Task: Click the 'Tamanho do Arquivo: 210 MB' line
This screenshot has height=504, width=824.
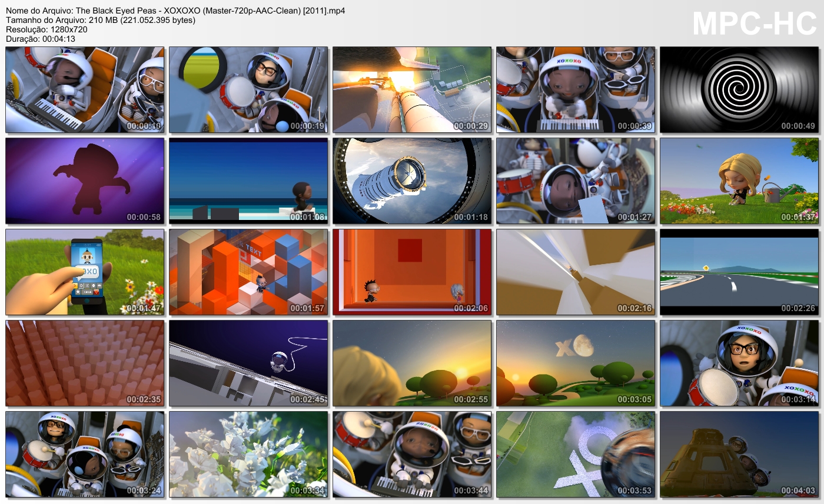Action: 101,20
